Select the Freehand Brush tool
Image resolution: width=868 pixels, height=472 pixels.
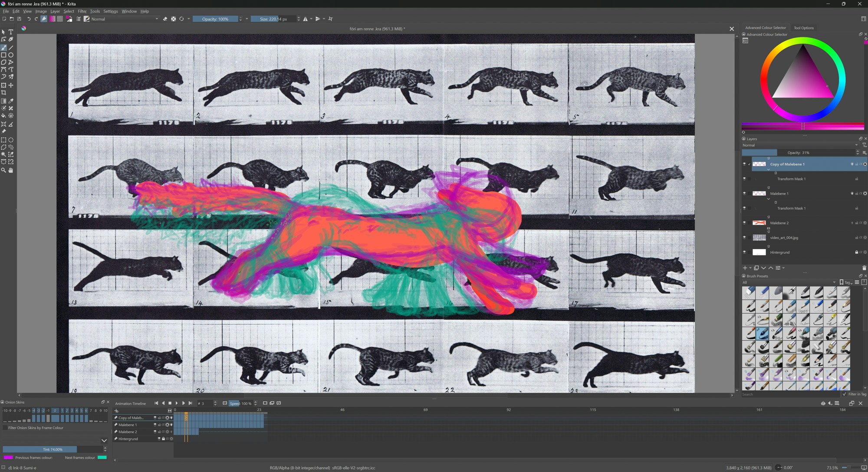pyautogui.click(x=3, y=48)
